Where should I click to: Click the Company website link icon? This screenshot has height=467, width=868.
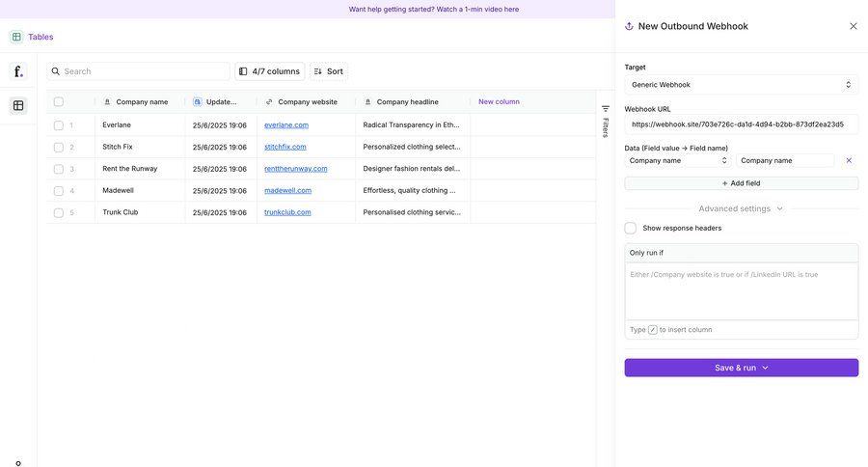(269, 102)
